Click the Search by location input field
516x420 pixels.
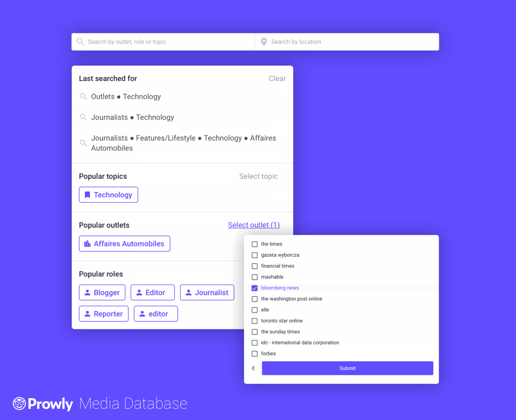(x=322, y=42)
